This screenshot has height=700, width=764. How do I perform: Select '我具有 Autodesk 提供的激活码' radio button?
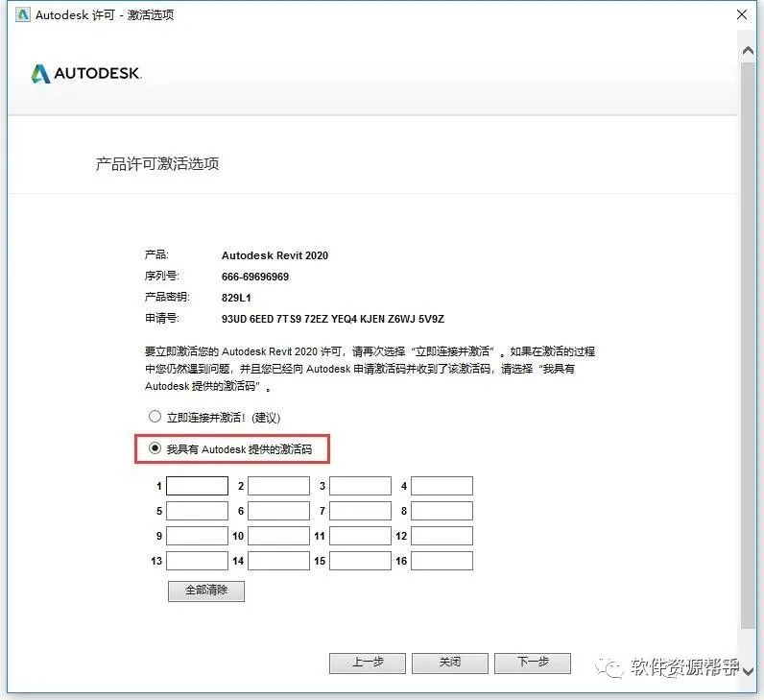(x=155, y=448)
